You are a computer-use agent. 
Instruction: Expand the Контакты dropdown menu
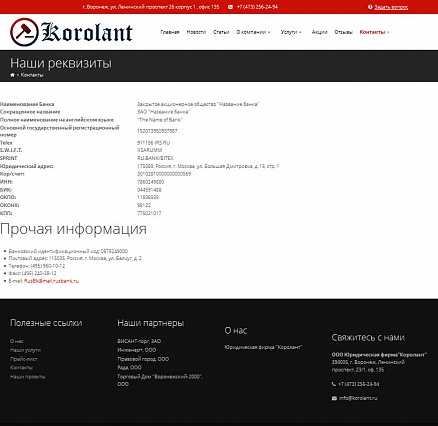[x=374, y=32]
